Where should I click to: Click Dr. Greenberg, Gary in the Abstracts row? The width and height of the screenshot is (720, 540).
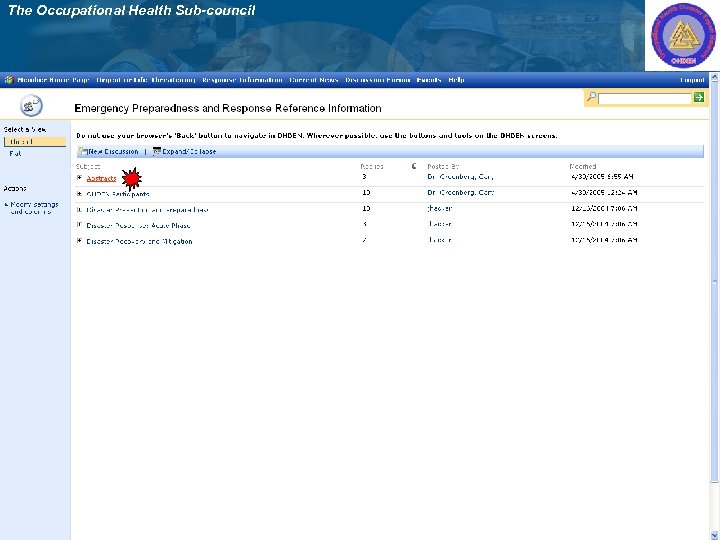(x=460, y=177)
